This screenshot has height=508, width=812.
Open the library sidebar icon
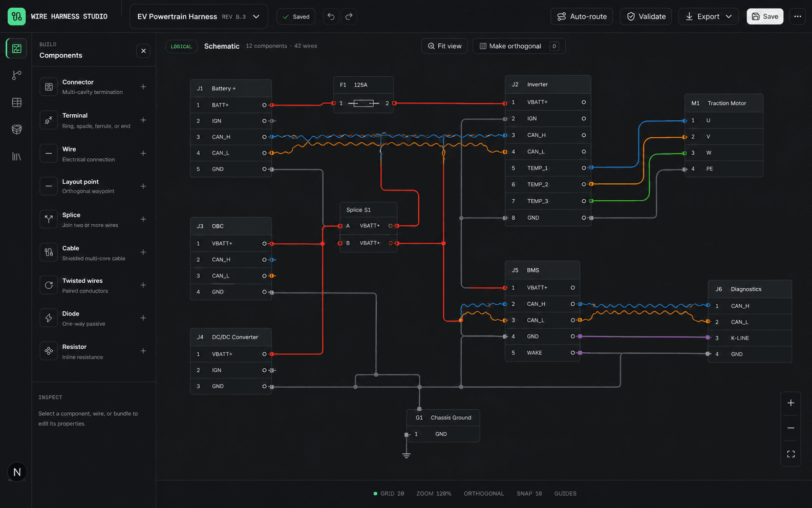point(16,157)
